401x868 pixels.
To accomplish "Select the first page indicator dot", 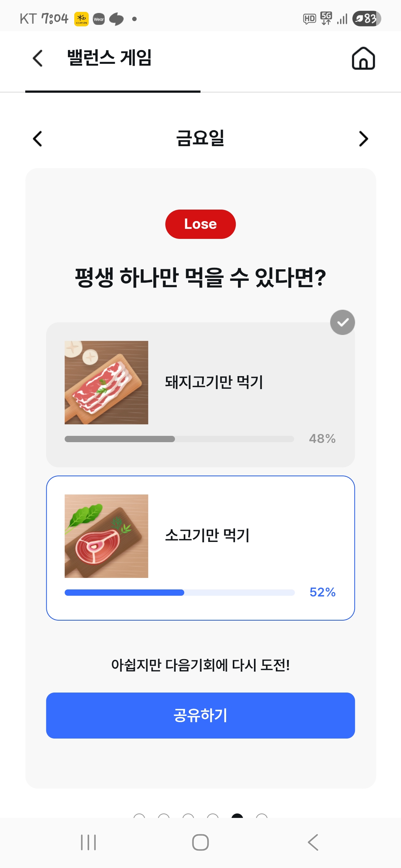I will (x=139, y=816).
